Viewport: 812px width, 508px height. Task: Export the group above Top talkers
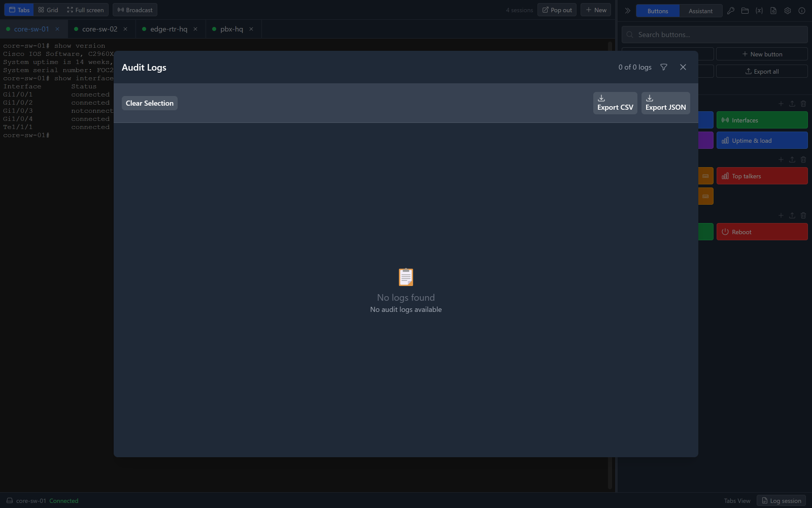792,160
